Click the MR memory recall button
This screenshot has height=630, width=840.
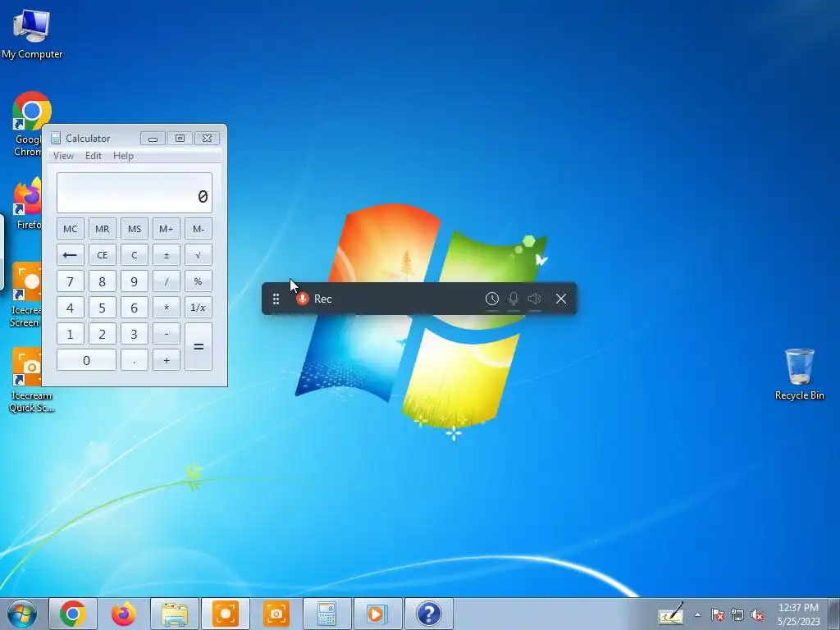coord(103,229)
